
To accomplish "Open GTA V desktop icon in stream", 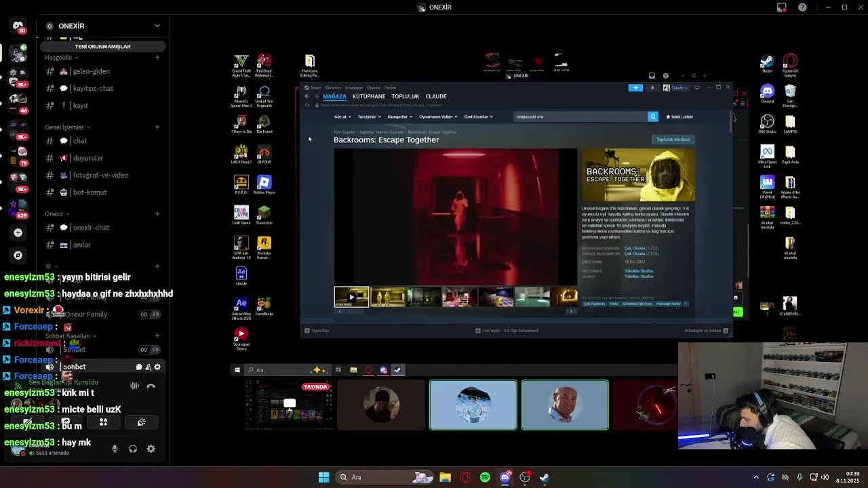I will [241, 66].
